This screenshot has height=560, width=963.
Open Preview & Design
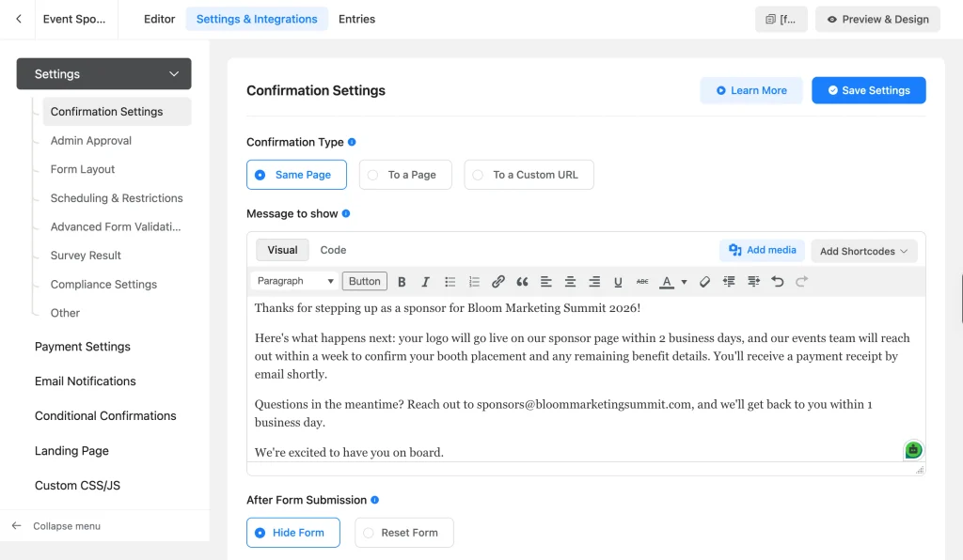click(877, 19)
